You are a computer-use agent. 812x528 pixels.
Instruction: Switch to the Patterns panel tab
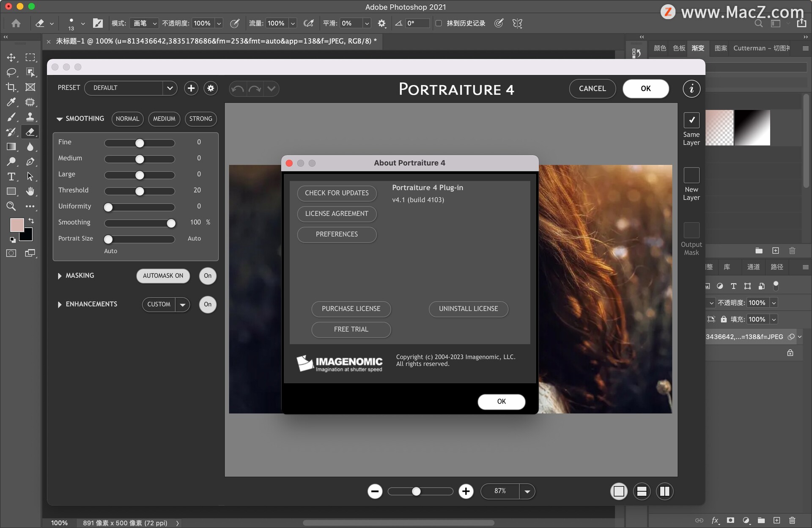coord(721,48)
